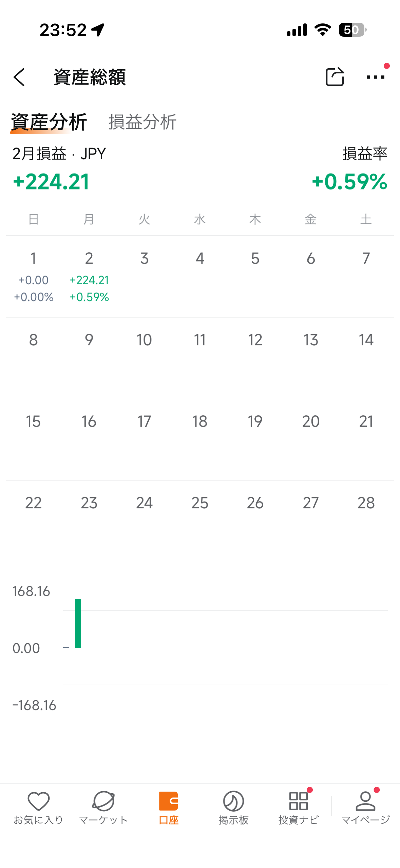This screenshot has height=868, width=400.
Task: Tap the monthly +224.21 profit amount
Action: point(51,182)
